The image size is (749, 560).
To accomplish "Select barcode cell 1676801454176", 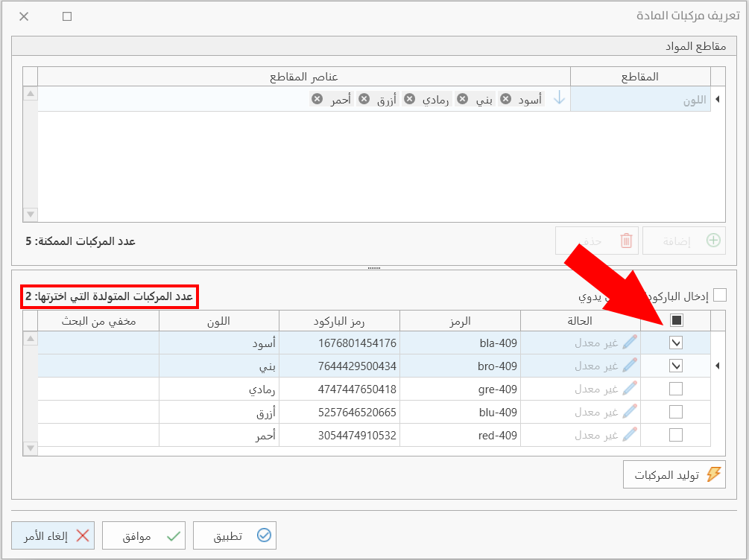I will tap(339, 343).
